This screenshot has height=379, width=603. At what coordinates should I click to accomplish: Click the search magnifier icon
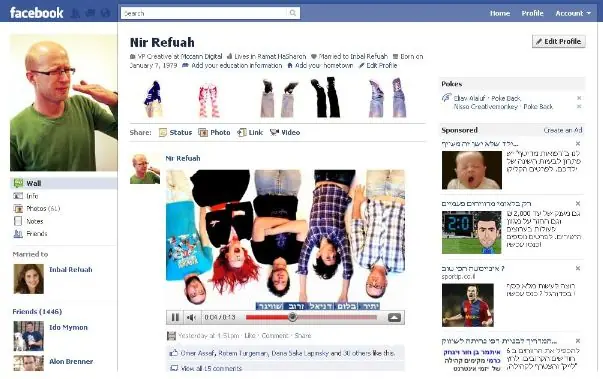tap(293, 13)
